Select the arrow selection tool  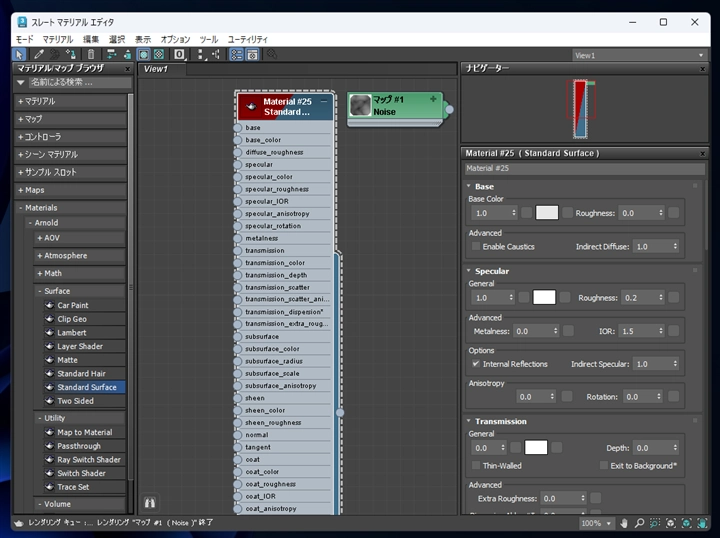[x=19, y=55]
